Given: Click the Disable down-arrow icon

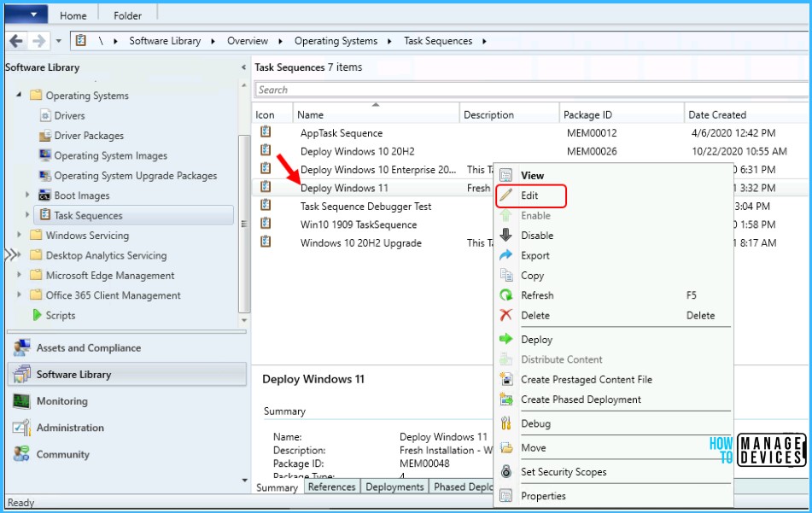Looking at the screenshot, I should click(x=506, y=235).
